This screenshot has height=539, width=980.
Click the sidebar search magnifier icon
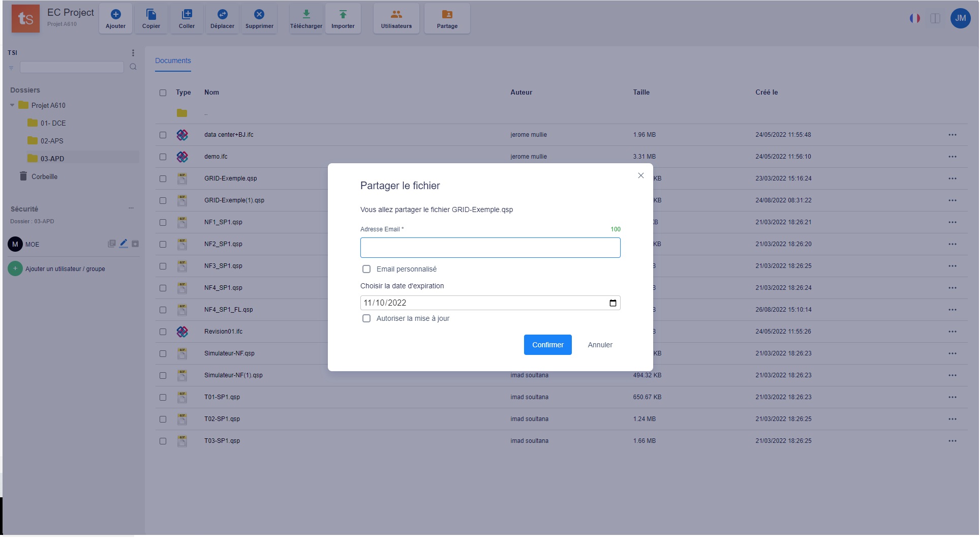pyautogui.click(x=133, y=67)
